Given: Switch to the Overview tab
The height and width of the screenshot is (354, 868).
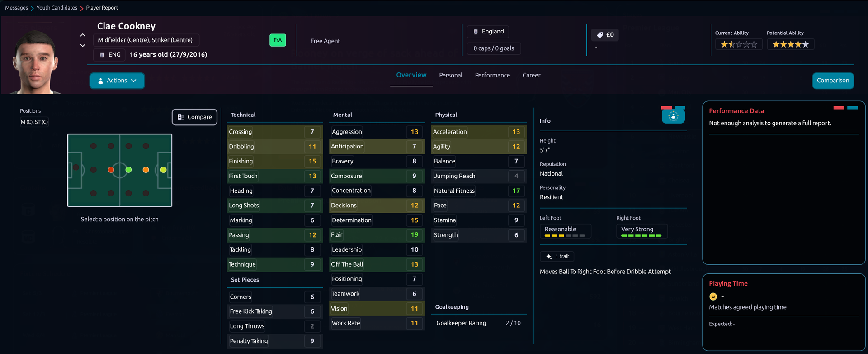Looking at the screenshot, I should coord(411,75).
